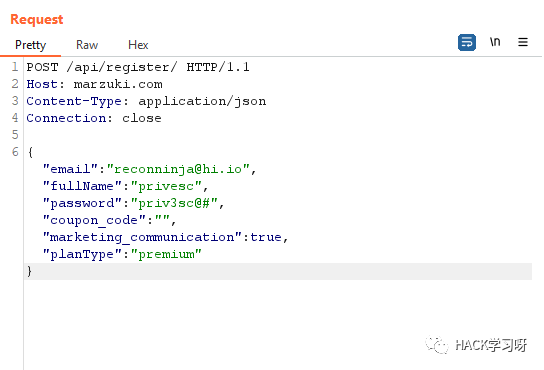Viewport: 544px width, 370px height.
Task: Click the empty coupon_code value
Action: pyautogui.click(x=162, y=219)
